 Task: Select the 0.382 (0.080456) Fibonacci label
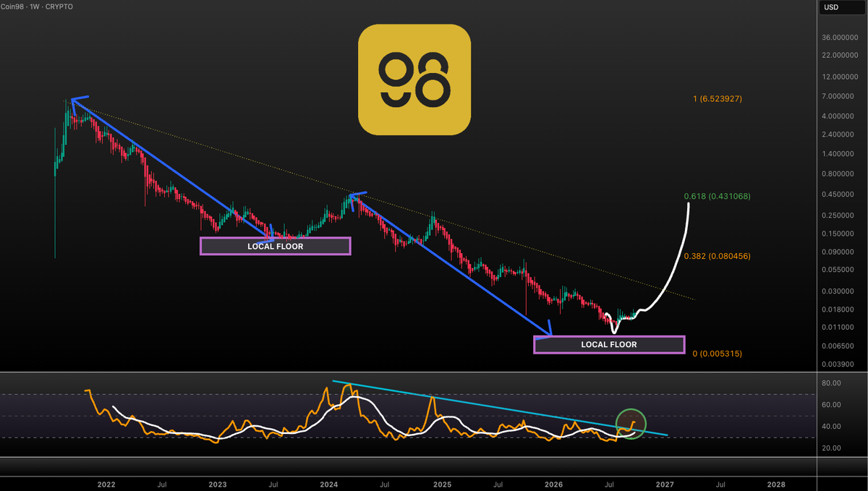click(718, 256)
